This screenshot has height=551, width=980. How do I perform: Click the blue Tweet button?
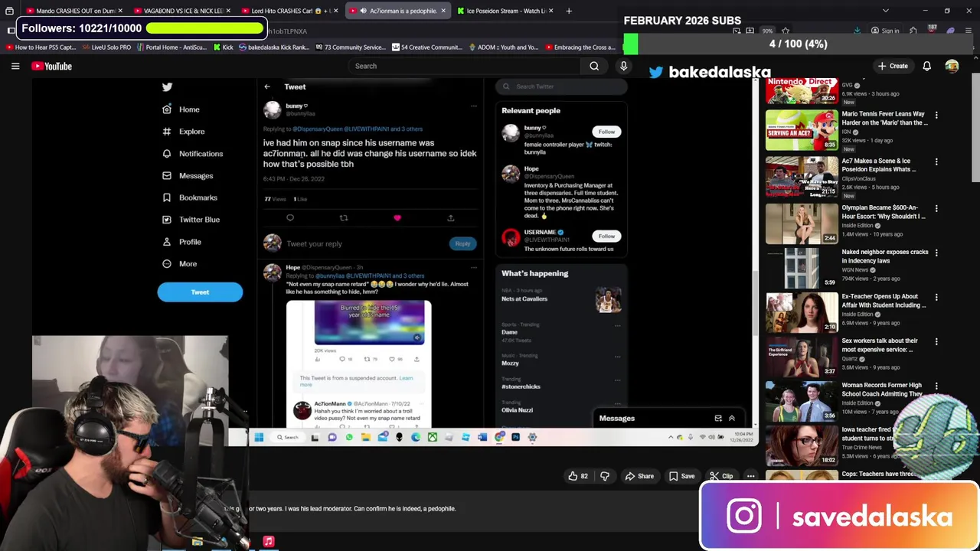coord(200,292)
